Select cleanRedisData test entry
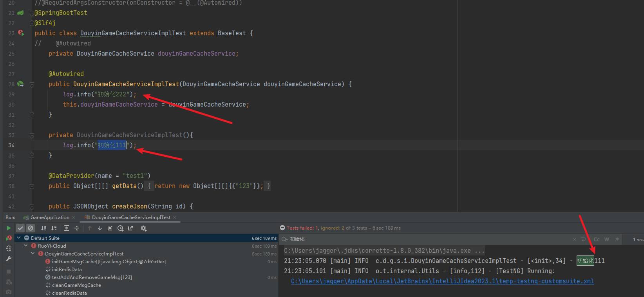This screenshot has width=644, height=297. click(x=69, y=293)
